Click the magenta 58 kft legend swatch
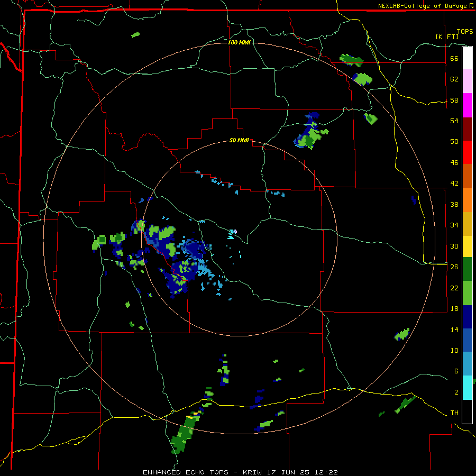The height and width of the screenshot is (476, 476). [x=467, y=105]
